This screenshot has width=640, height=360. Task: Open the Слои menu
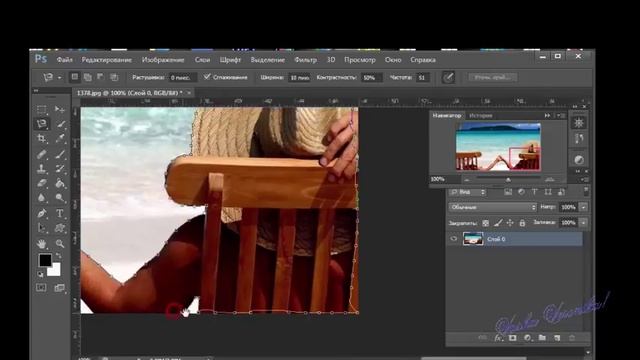[202, 60]
